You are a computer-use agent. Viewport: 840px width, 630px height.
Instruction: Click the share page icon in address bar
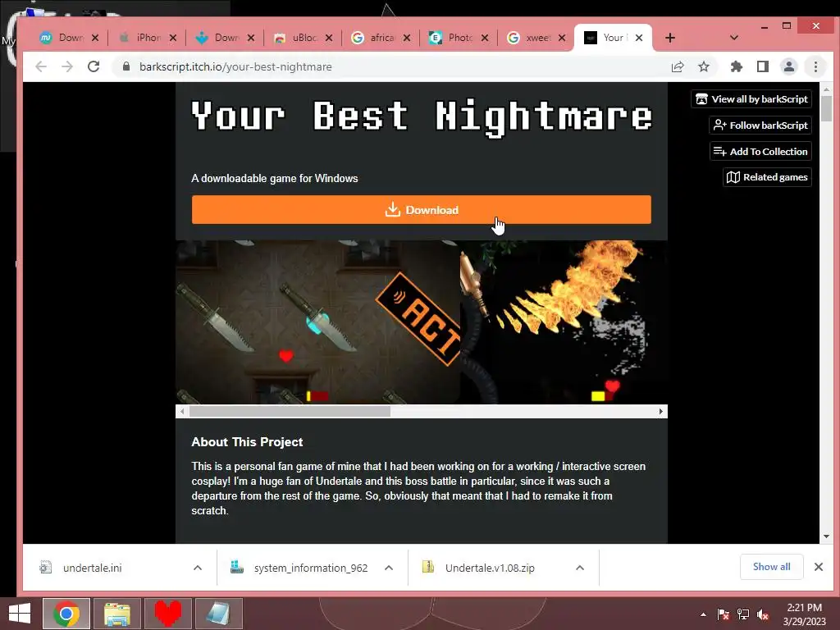(x=678, y=66)
